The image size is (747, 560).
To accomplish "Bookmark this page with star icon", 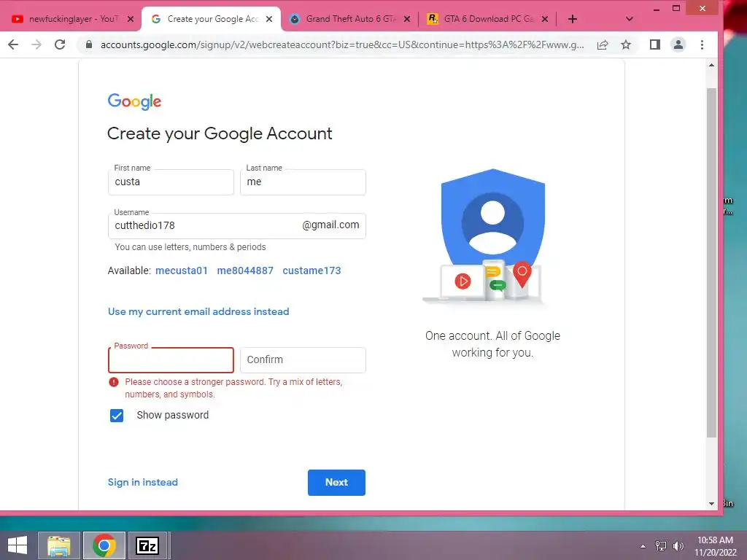I will (x=626, y=44).
